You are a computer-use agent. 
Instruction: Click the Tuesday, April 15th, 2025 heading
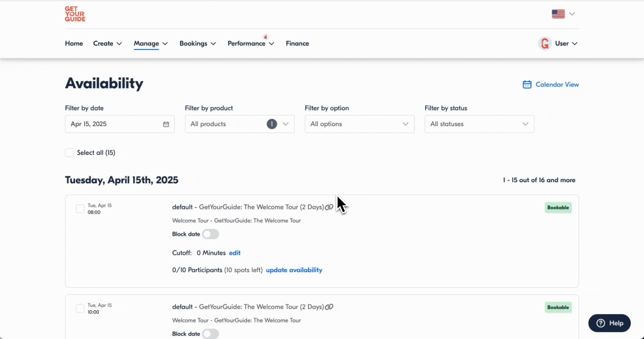coord(121,180)
